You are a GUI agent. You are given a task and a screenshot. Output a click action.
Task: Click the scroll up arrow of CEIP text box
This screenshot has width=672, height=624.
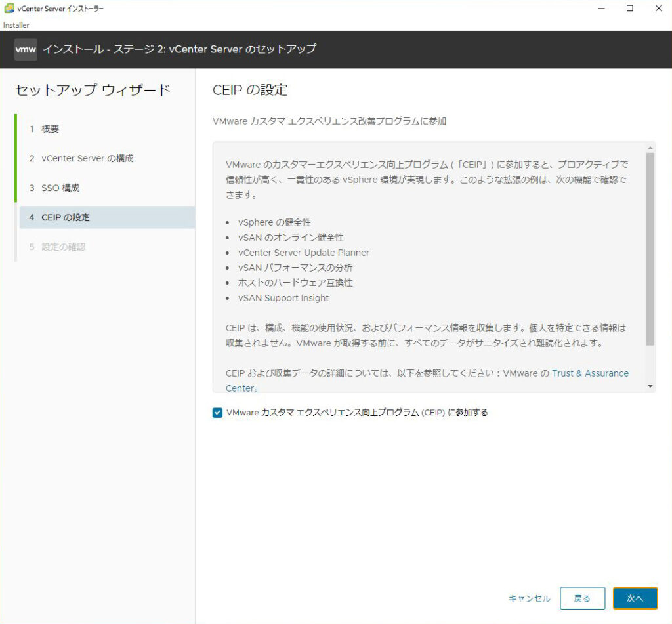click(x=650, y=148)
